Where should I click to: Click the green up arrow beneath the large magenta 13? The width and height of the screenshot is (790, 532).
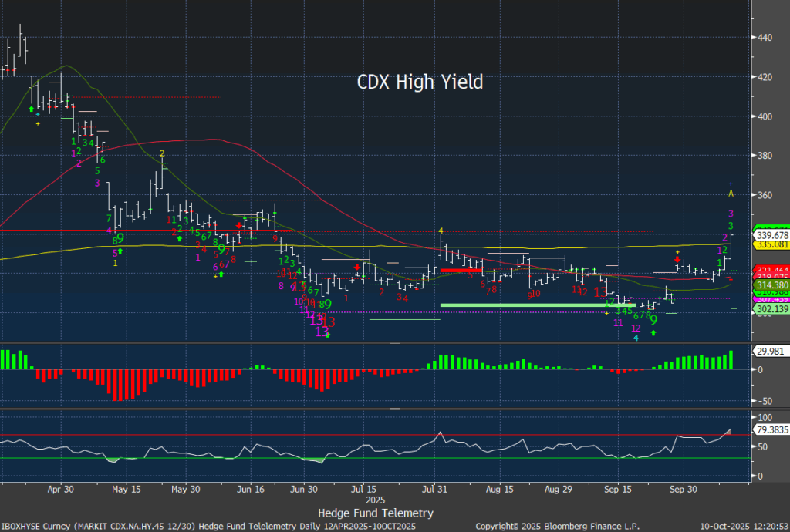tap(328, 336)
